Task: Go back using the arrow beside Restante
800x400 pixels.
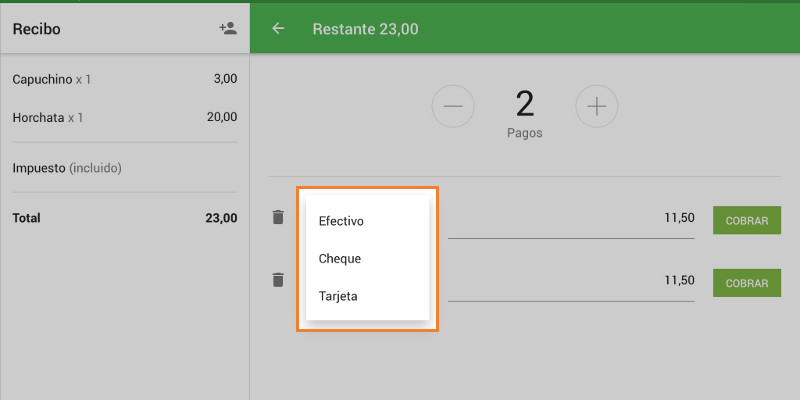Action: coord(279,29)
